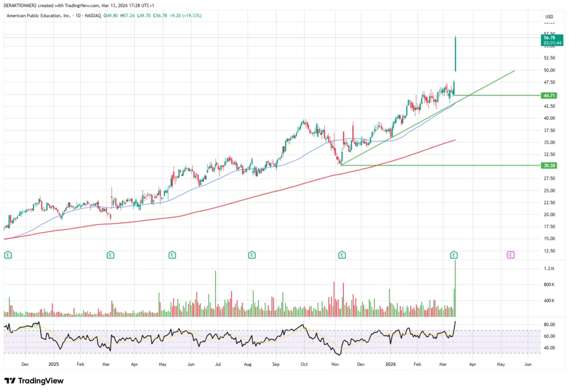Open the USD currency selector on the price scale
This screenshot has width=569, height=392.
549,16
